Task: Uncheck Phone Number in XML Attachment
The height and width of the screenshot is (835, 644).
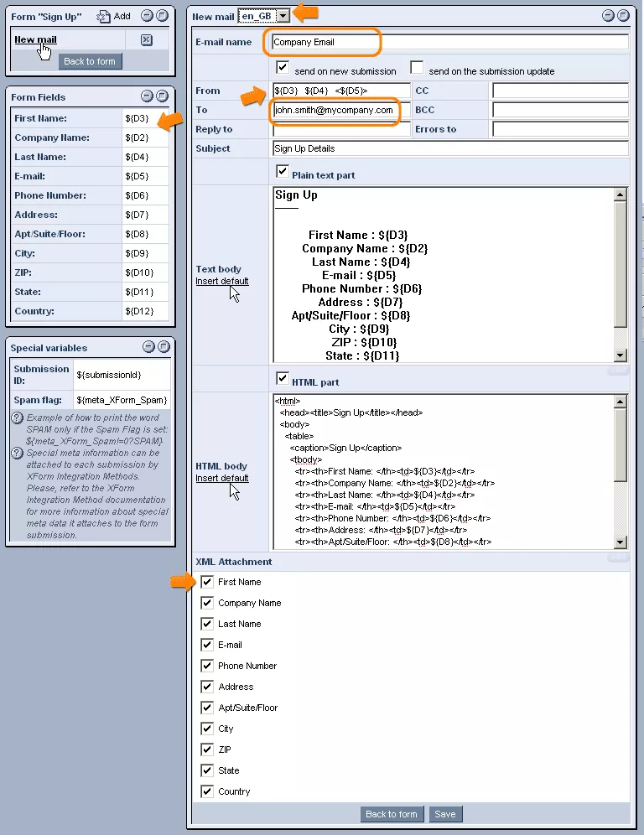Action: coord(207,666)
